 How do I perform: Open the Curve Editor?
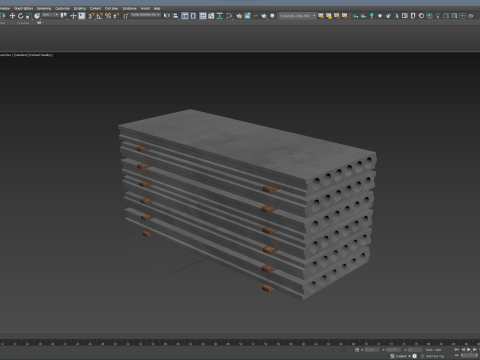(x=211, y=16)
